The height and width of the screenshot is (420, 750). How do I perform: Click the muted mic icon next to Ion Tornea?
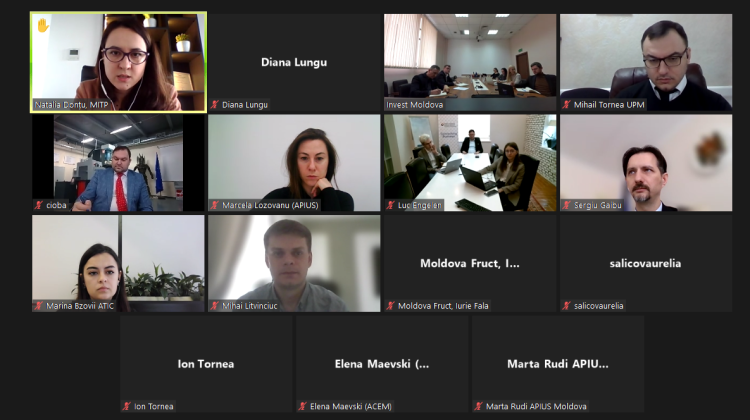[x=127, y=407]
